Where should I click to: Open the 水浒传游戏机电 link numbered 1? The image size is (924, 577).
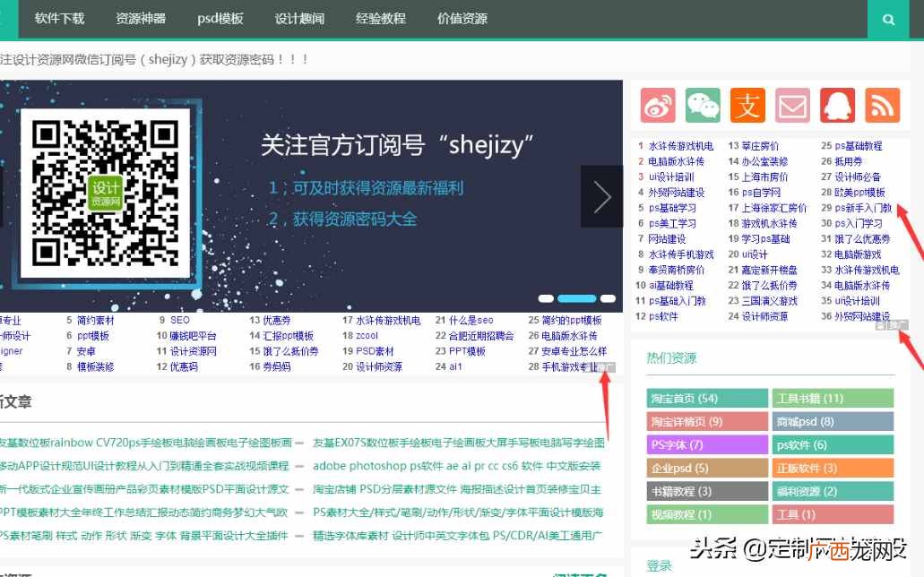point(680,145)
